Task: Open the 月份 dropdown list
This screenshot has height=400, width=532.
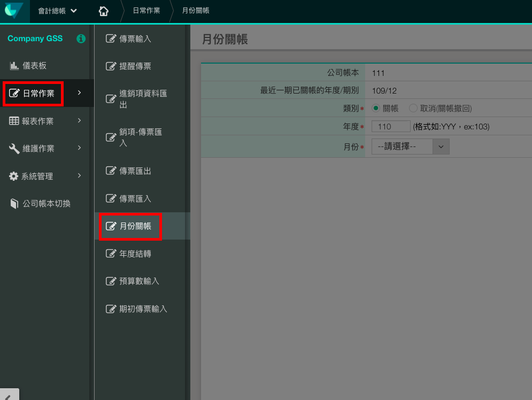Action: 410,147
